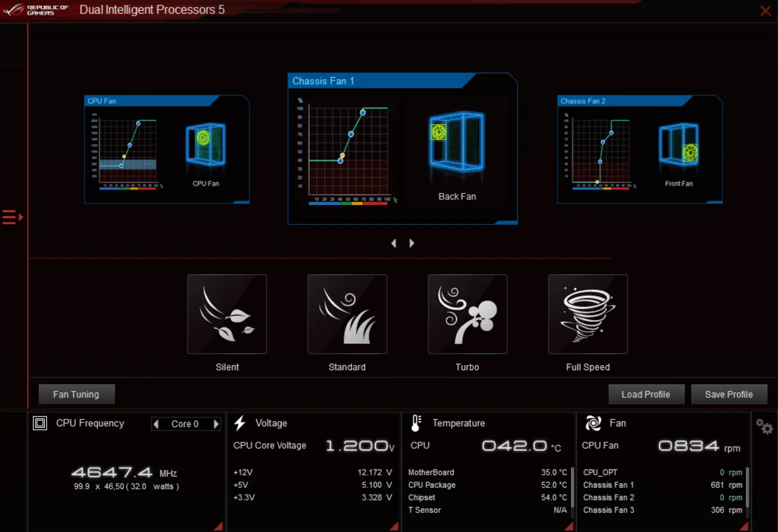
Task: Click the Core 0 selector label
Action: pyautogui.click(x=185, y=424)
